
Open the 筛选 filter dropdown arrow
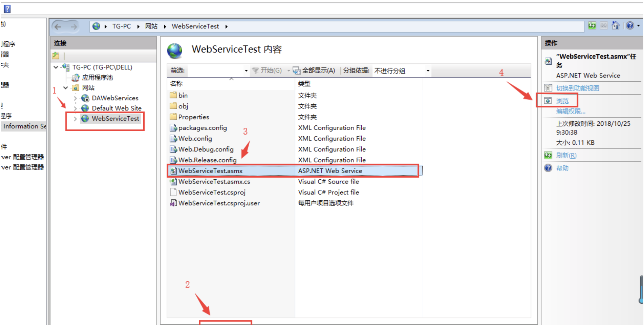point(246,71)
